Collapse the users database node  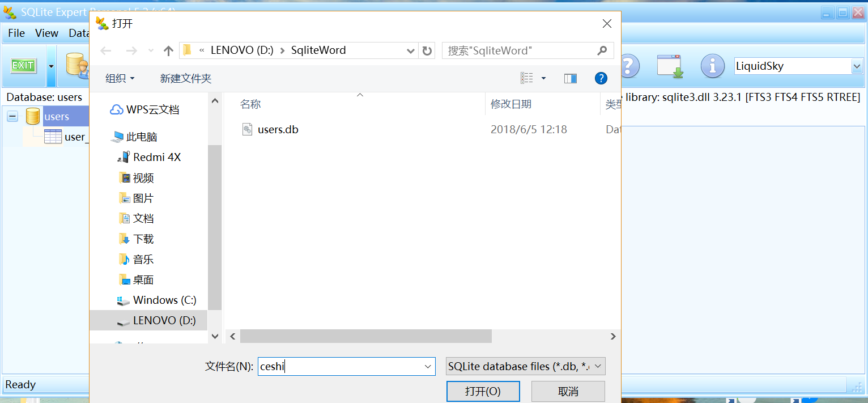[x=12, y=116]
